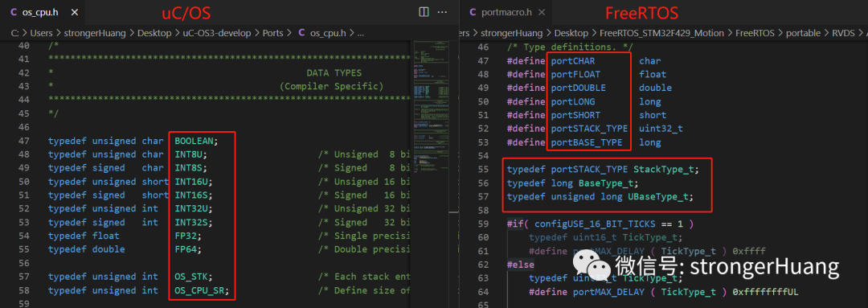Open the symbol breadcrumb after os_cpu.h
The height and width of the screenshot is (308, 868).
(360, 33)
